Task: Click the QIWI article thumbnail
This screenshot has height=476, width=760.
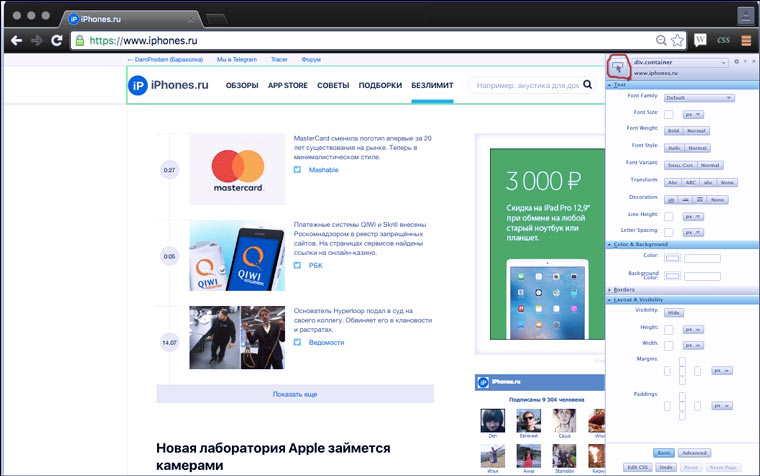Action: [237, 255]
